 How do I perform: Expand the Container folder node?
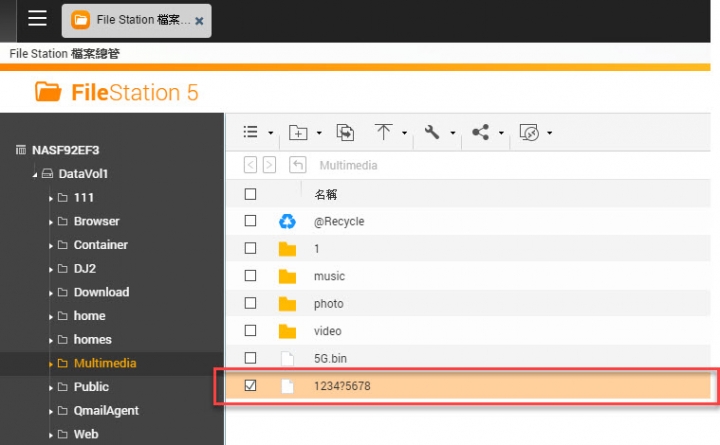click(x=51, y=246)
